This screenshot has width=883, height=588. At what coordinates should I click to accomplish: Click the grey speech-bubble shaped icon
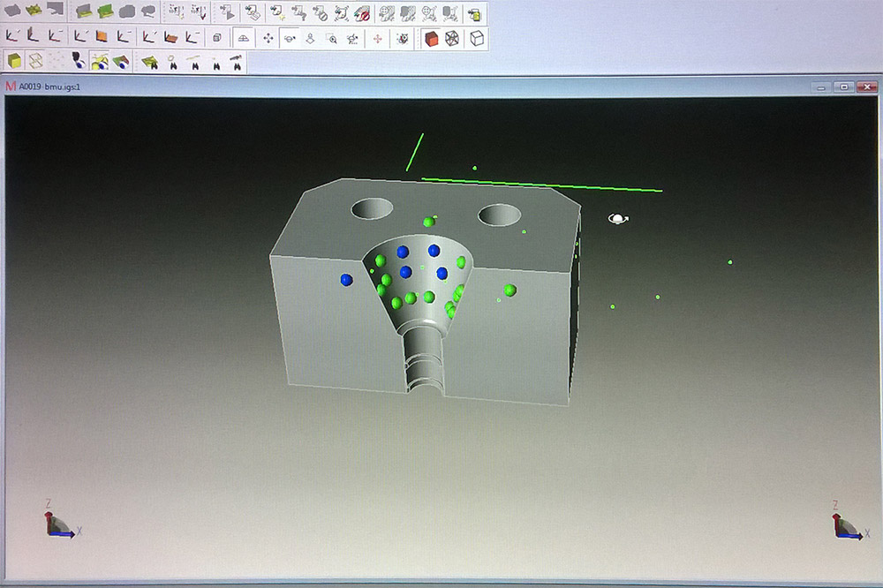147,11
